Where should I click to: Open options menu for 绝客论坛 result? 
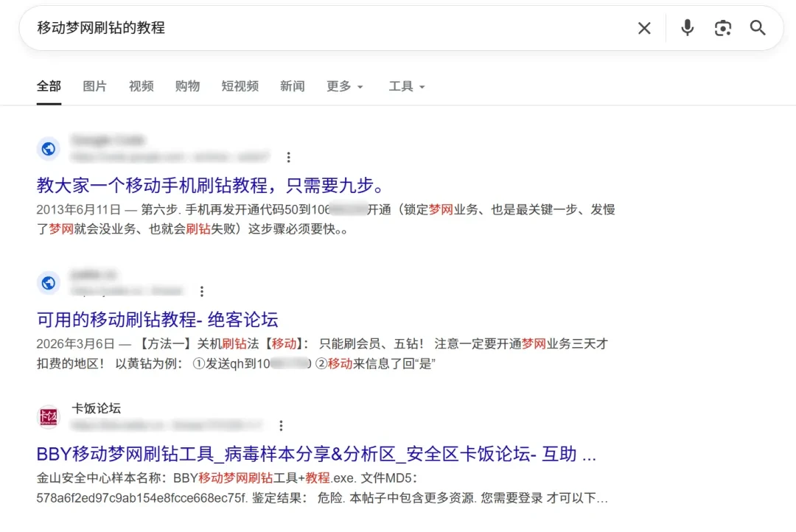pyautogui.click(x=202, y=291)
